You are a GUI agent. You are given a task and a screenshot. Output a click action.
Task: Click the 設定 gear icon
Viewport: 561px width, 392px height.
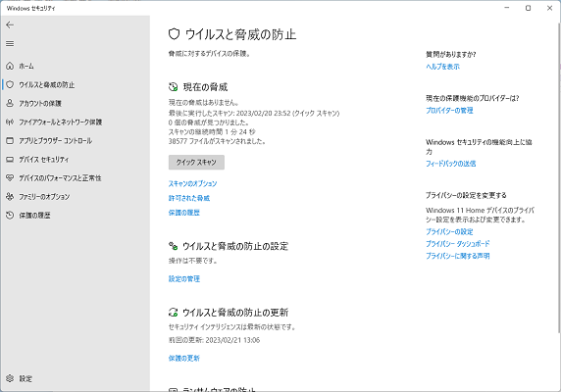(10, 378)
